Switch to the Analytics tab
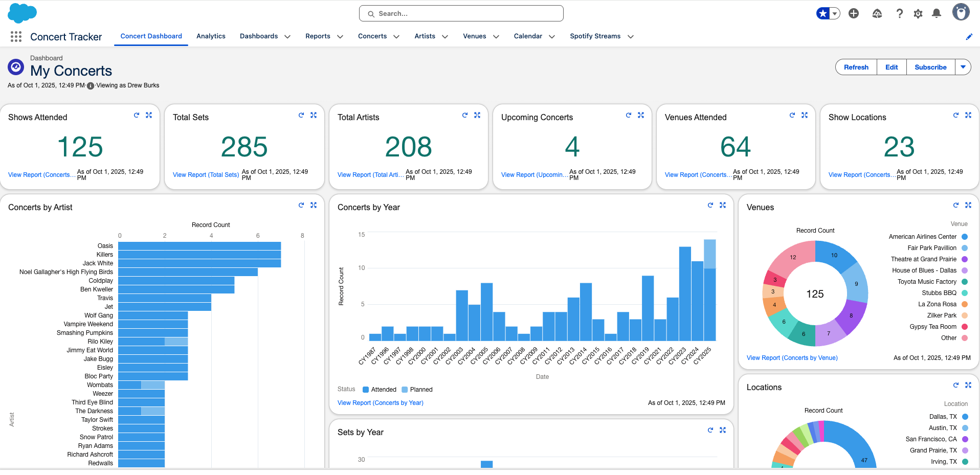 click(x=211, y=36)
